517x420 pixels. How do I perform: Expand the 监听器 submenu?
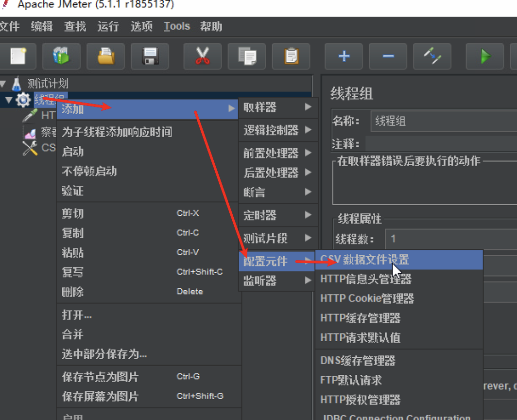277,281
